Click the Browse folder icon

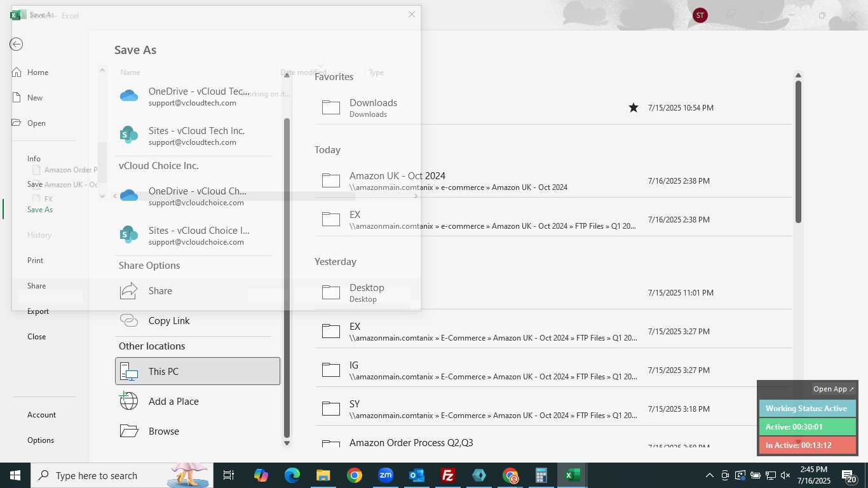129,431
